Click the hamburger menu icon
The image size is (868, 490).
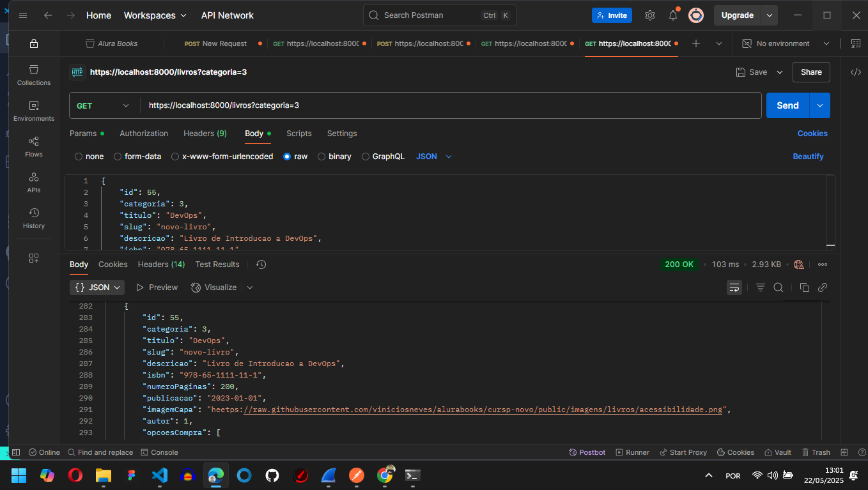(x=23, y=15)
